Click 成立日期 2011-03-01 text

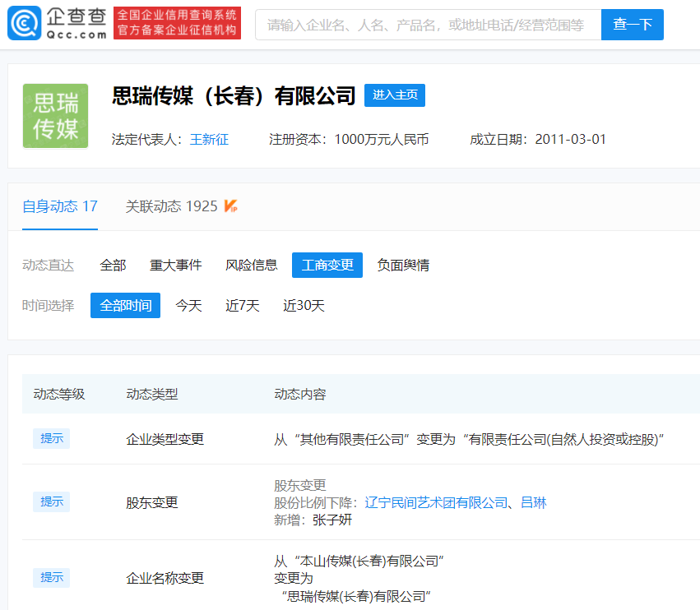(x=538, y=140)
